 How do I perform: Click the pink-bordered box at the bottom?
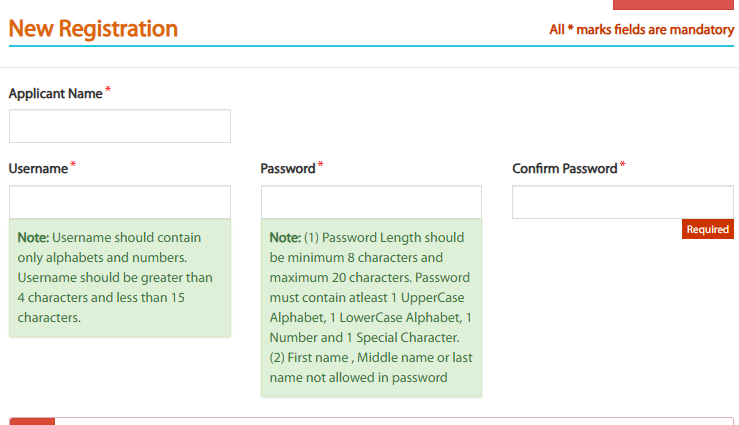point(371,421)
